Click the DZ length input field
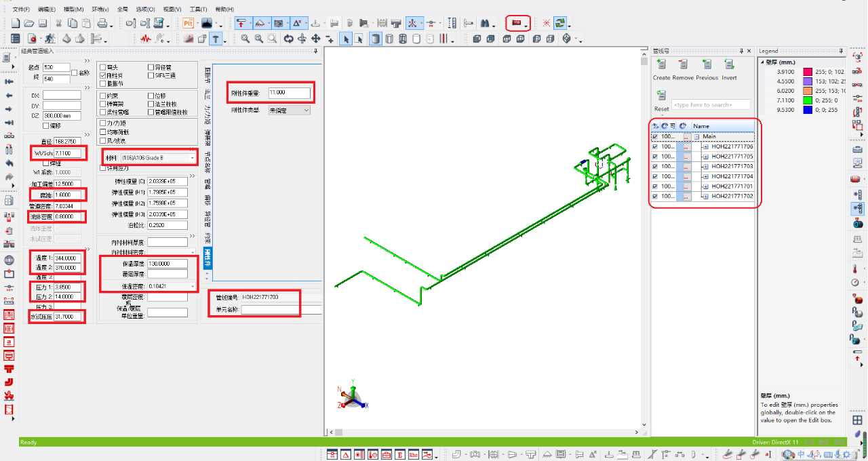 (x=62, y=116)
